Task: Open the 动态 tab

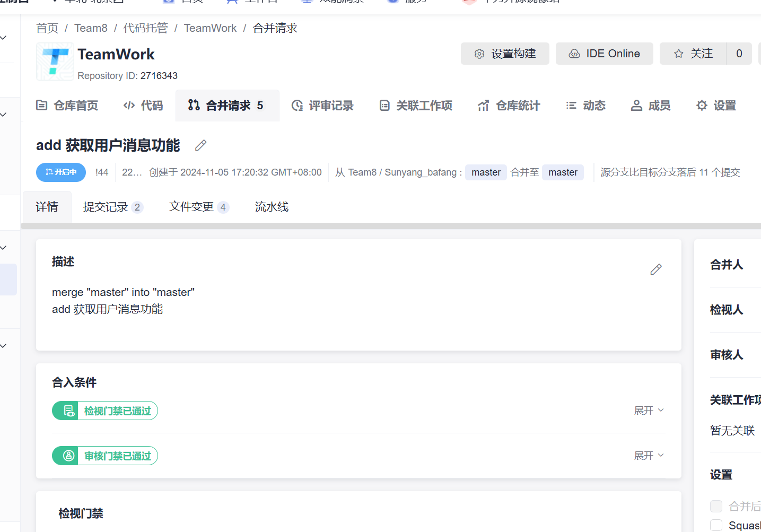Action: [585, 106]
